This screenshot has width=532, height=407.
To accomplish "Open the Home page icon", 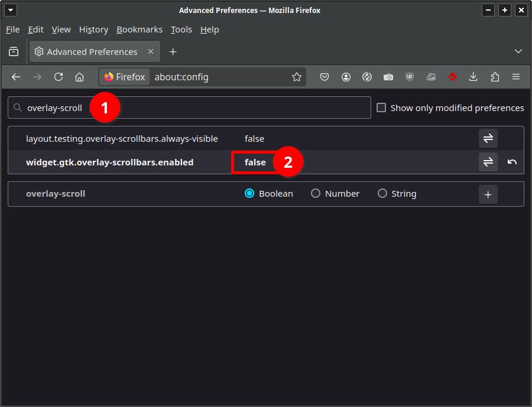I will point(79,77).
